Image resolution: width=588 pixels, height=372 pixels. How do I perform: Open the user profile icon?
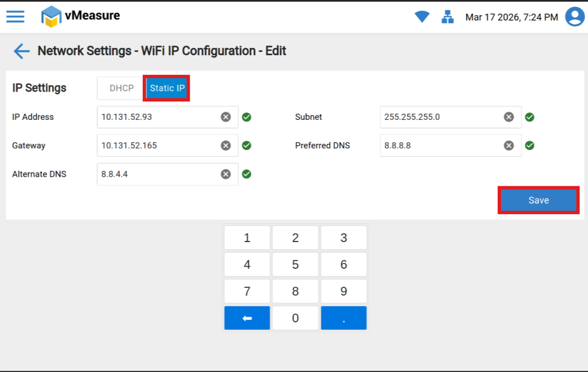click(575, 17)
